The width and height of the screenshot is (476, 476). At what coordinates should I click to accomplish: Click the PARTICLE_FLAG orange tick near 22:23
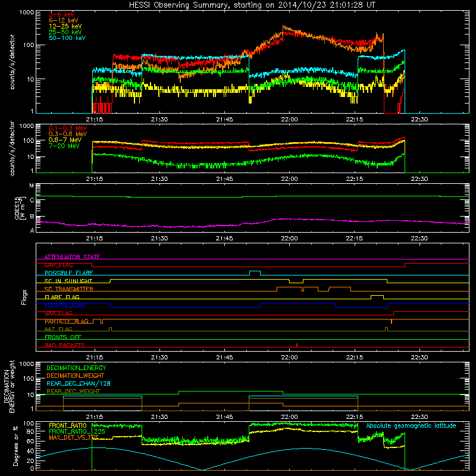(x=392, y=321)
